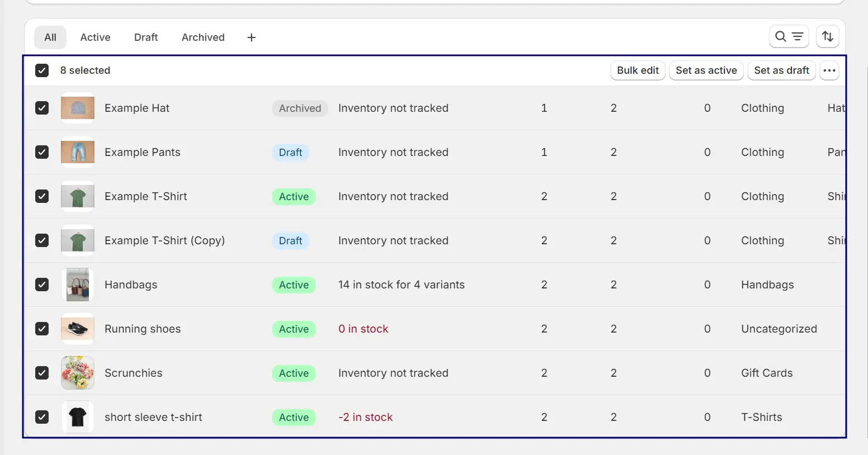Click the Uncategorized category cell
Viewport: 868px width, 455px height.
[779, 329]
